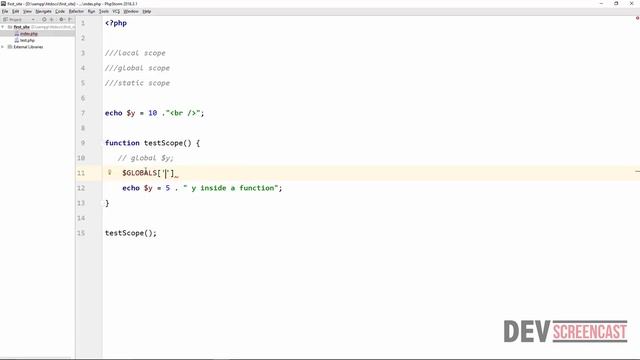Screen dimensions: 640x360
Task: Open the Refactor menu
Action: 76,11
